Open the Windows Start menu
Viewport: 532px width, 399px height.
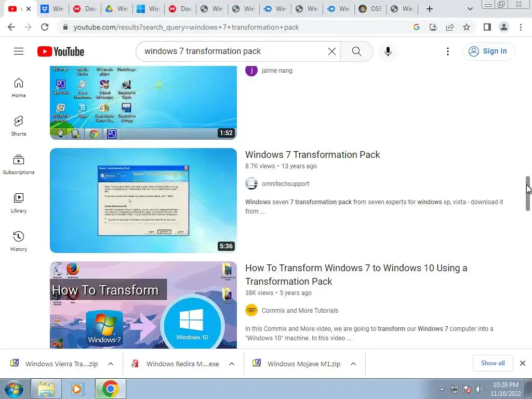(14, 389)
